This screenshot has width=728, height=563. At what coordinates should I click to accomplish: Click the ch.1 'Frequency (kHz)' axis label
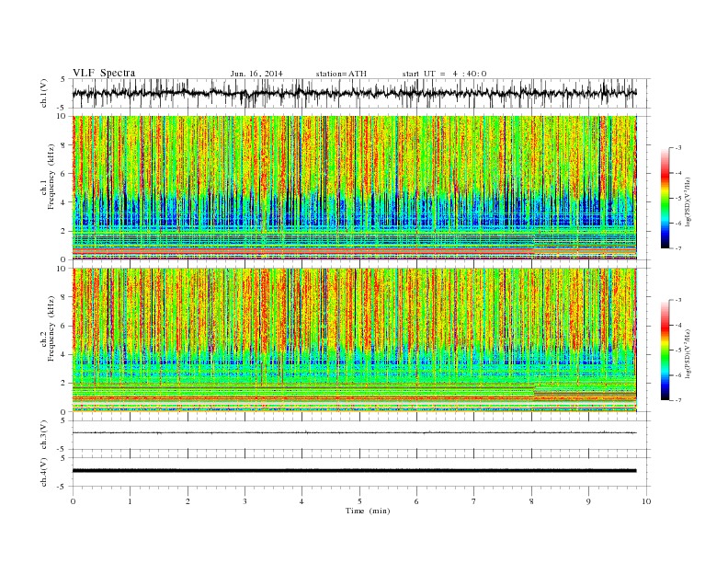point(50,178)
